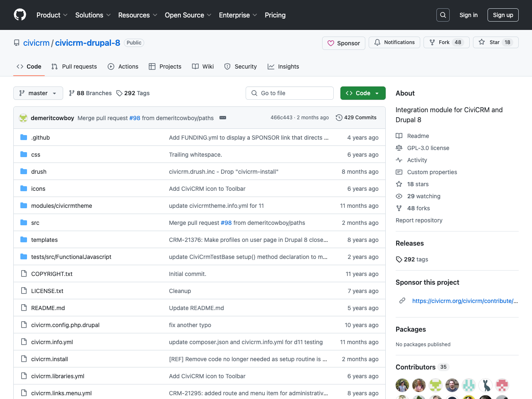Switch to the Pull requests tab

click(x=74, y=66)
